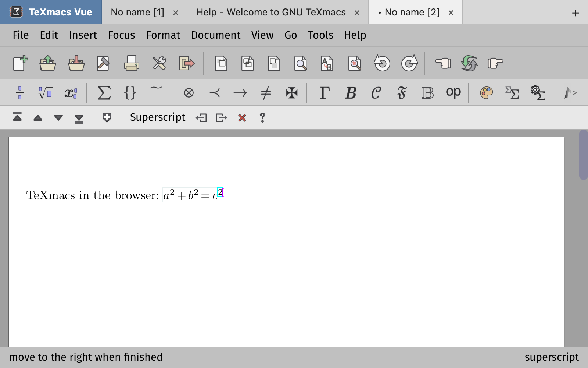Click the TeXmacs Vue logo button
This screenshot has height=368, width=588.
[x=51, y=12]
